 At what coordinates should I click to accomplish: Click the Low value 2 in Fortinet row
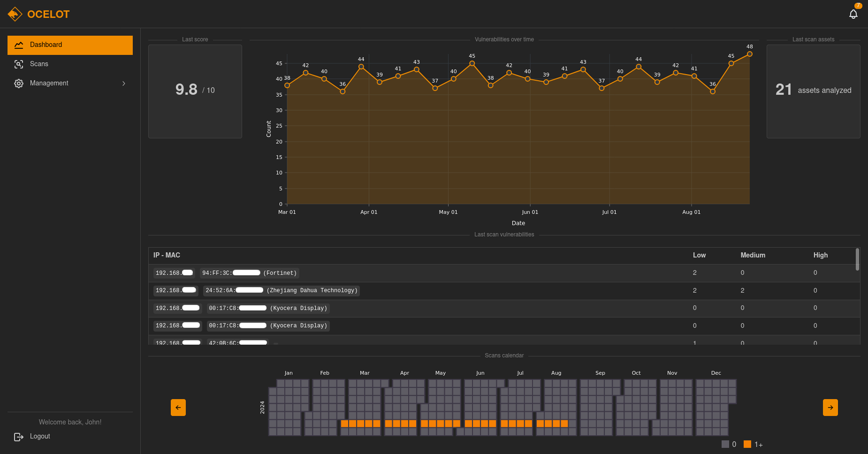(x=695, y=273)
